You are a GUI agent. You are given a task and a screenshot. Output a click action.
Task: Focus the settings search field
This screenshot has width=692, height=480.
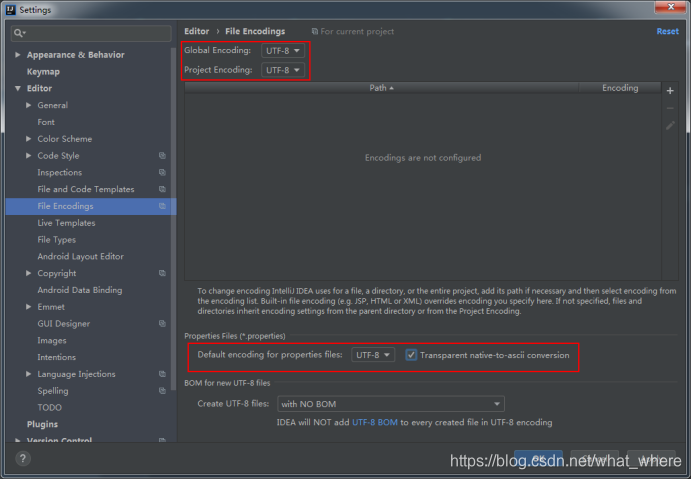[x=91, y=33]
